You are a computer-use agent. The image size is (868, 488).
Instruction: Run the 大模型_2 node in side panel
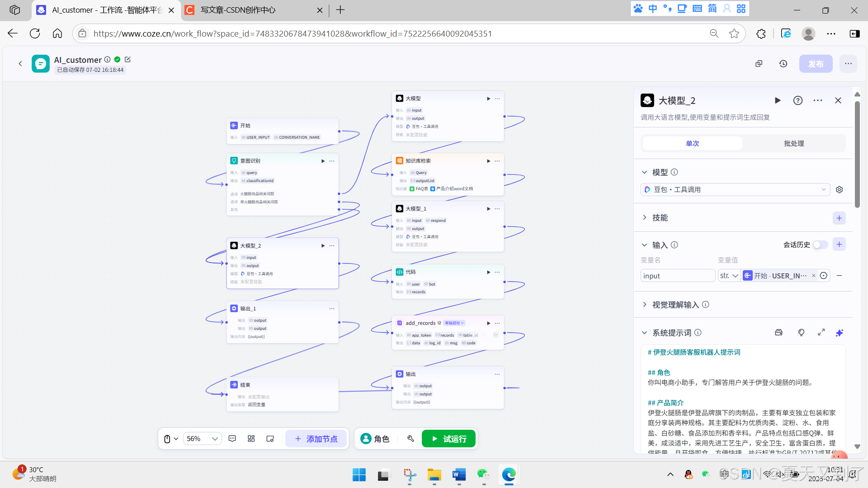778,100
